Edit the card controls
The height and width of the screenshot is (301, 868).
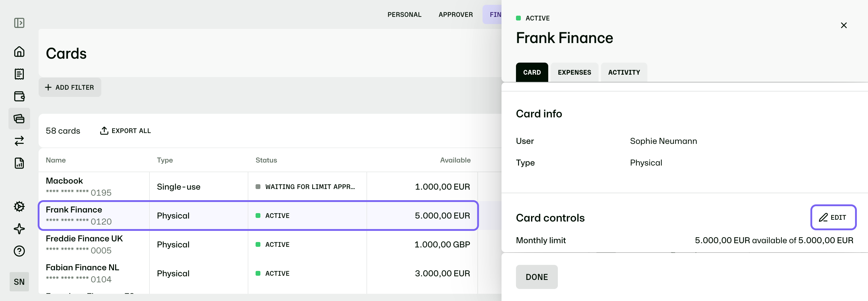click(x=833, y=218)
